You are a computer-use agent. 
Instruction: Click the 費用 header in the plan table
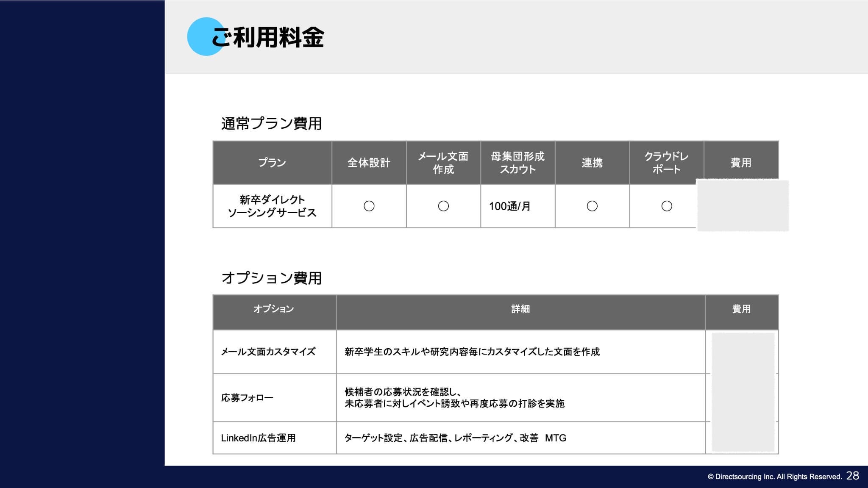pyautogui.click(x=740, y=163)
